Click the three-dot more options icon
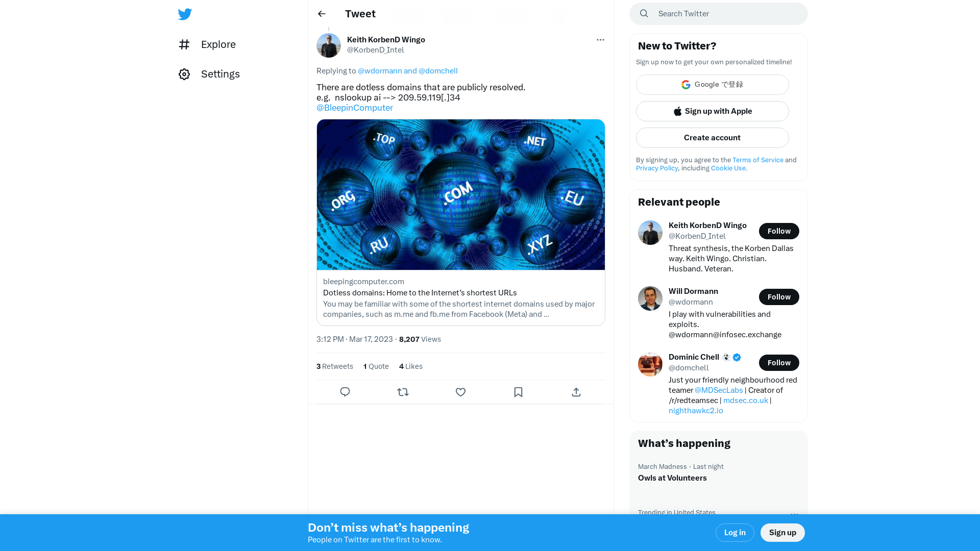 600,40
